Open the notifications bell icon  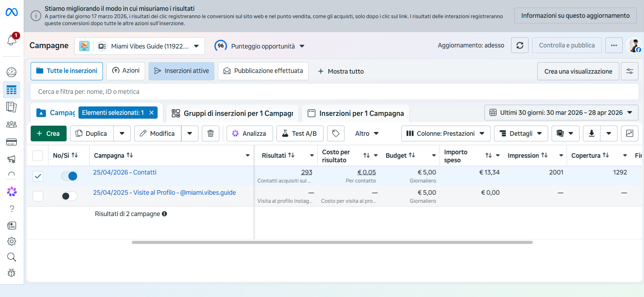[x=12, y=40]
